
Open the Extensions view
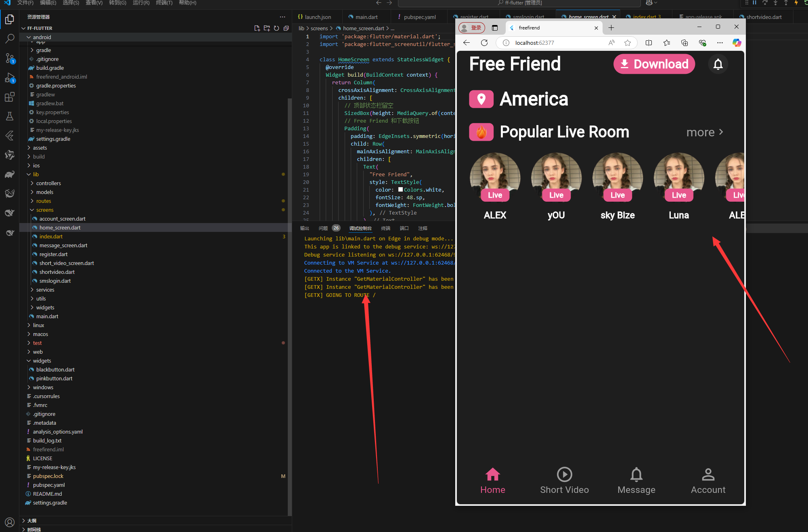point(10,97)
